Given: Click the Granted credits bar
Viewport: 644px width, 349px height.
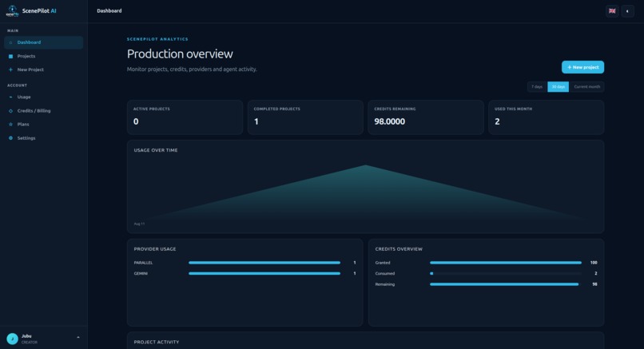Looking at the screenshot, I should 506,263.
